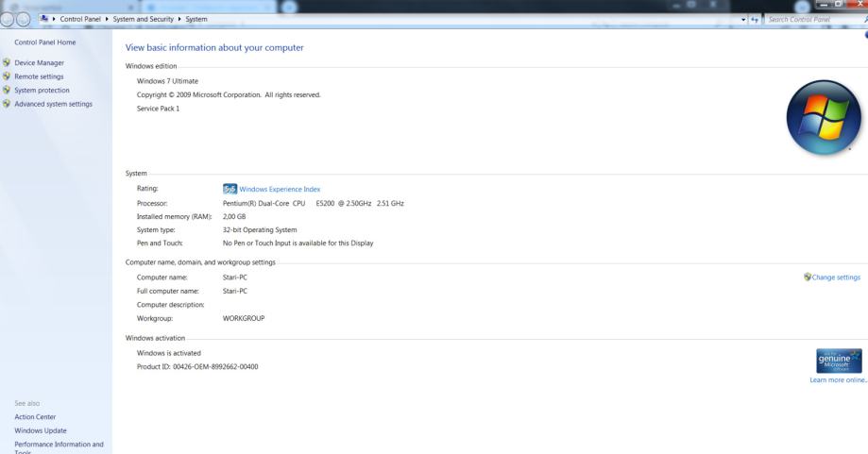The height and width of the screenshot is (454, 868).
Task: Click shield icon beside Device Manager
Action: (7, 62)
